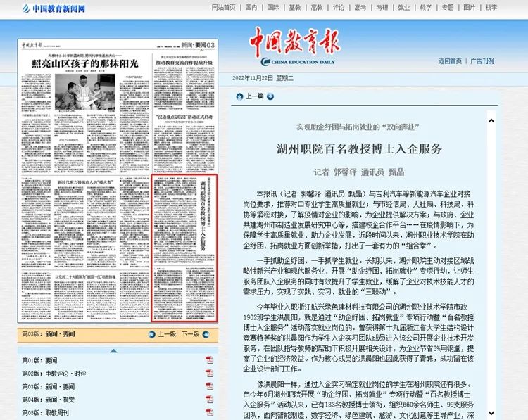Open the 广告刊例 link
Screen dimensions: 528x420
click(482, 61)
